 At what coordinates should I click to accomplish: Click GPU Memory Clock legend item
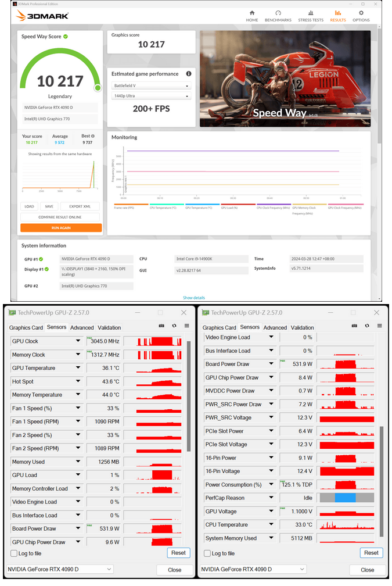pyautogui.click(x=309, y=209)
